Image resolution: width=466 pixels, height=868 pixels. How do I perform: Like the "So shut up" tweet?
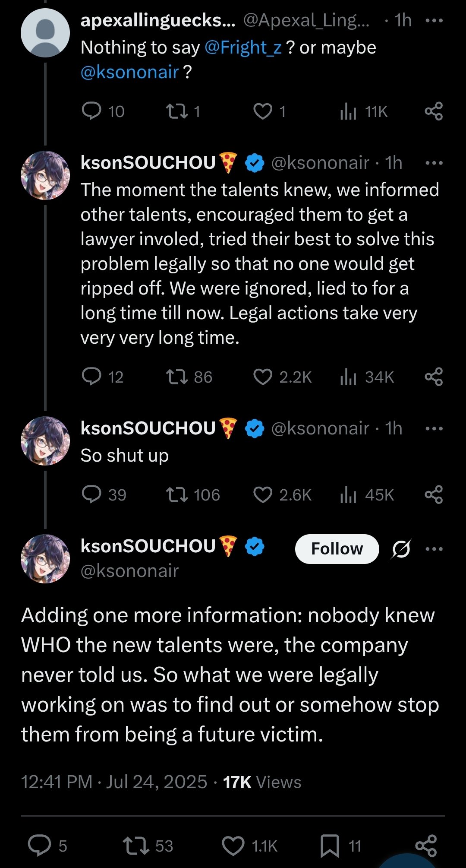point(263,495)
